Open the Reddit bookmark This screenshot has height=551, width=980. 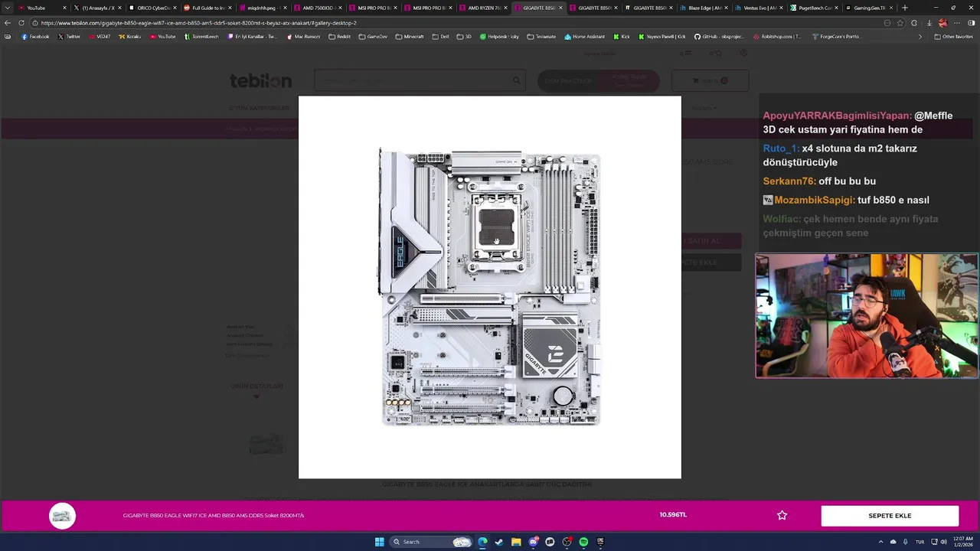click(x=339, y=37)
